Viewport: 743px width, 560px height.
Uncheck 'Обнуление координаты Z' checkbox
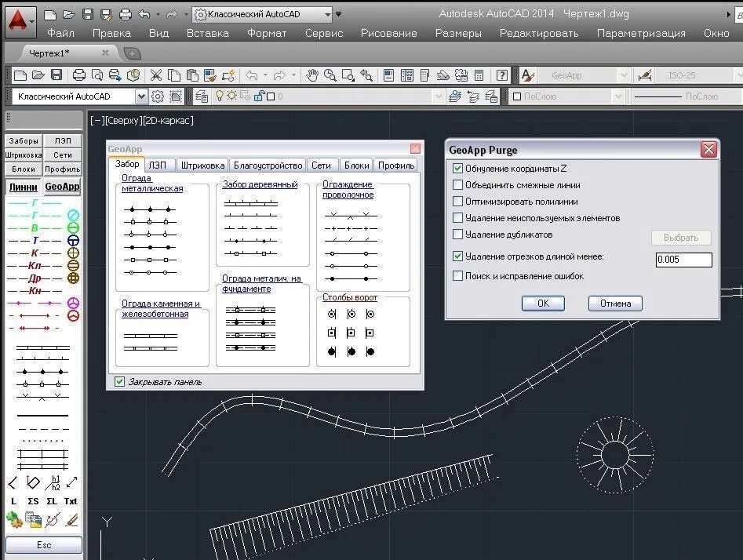tap(457, 168)
